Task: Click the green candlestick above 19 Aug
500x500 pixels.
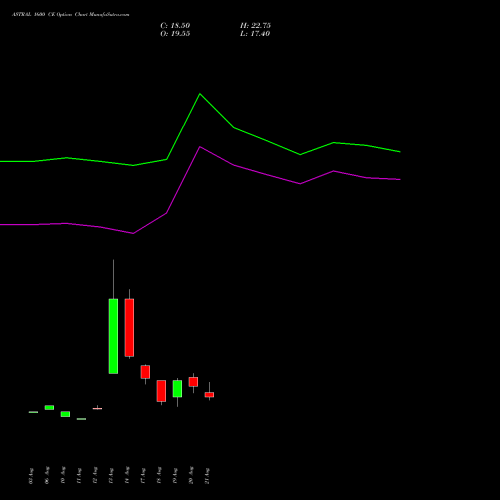Action: pos(177,389)
